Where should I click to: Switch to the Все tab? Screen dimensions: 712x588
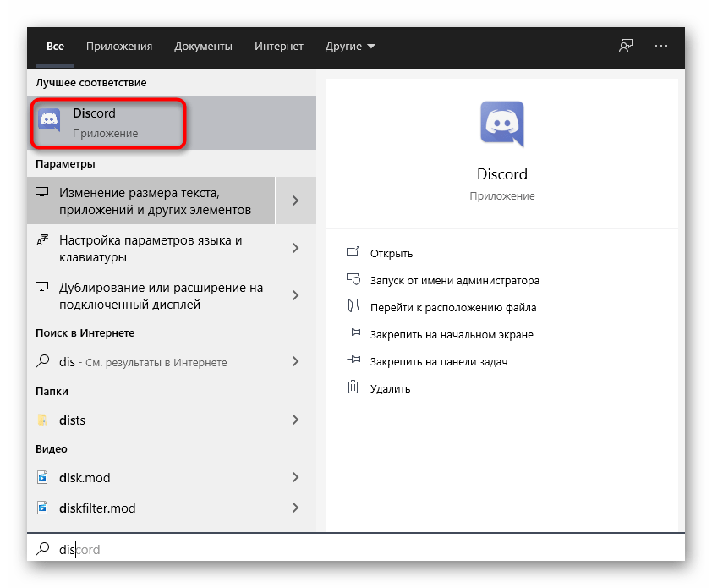point(56,47)
